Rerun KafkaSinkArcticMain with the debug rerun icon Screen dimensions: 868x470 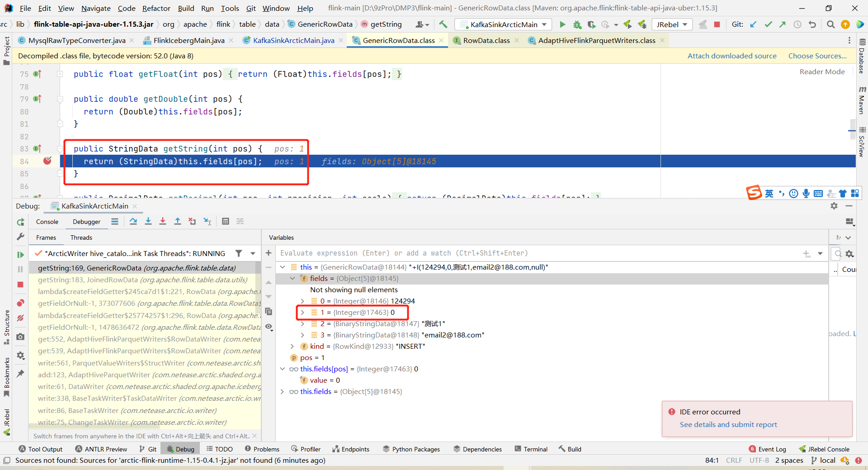point(20,222)
